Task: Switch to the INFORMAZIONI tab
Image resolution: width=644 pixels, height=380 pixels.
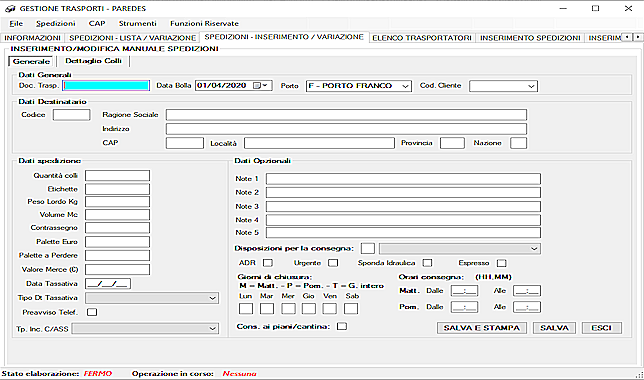Action: tap(32, 38)
